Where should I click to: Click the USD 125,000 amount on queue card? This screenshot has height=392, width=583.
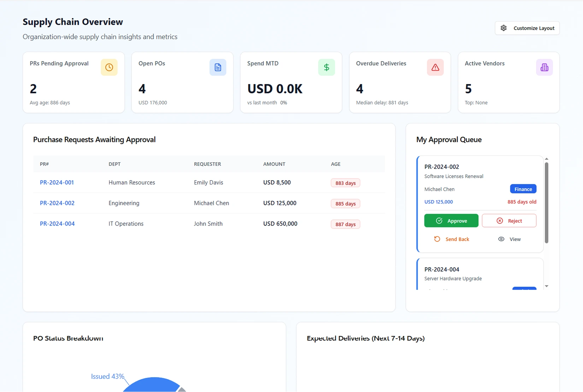point(438,202)
